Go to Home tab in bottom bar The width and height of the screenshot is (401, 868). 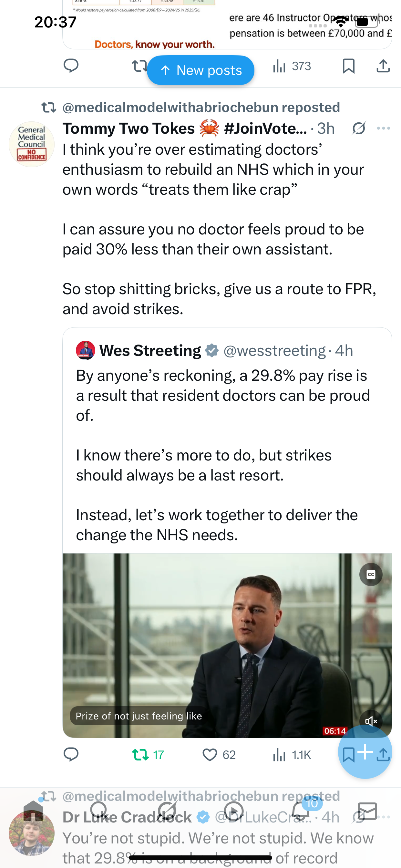[x=33, y=811]
